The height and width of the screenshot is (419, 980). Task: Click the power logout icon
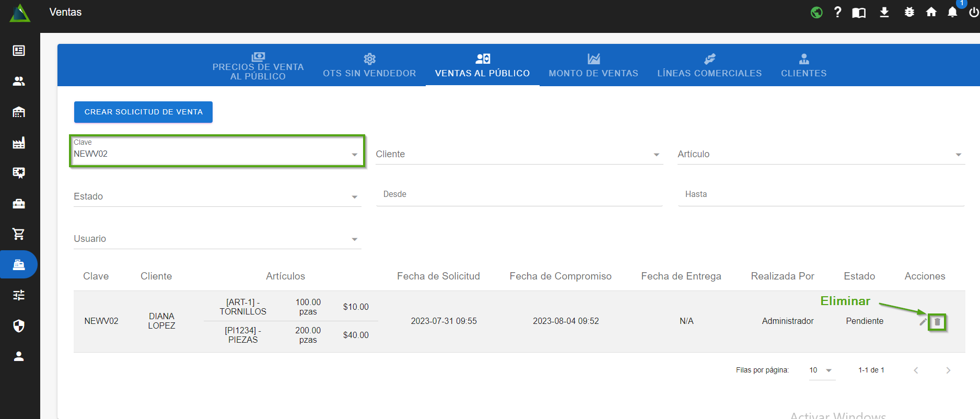974,13
